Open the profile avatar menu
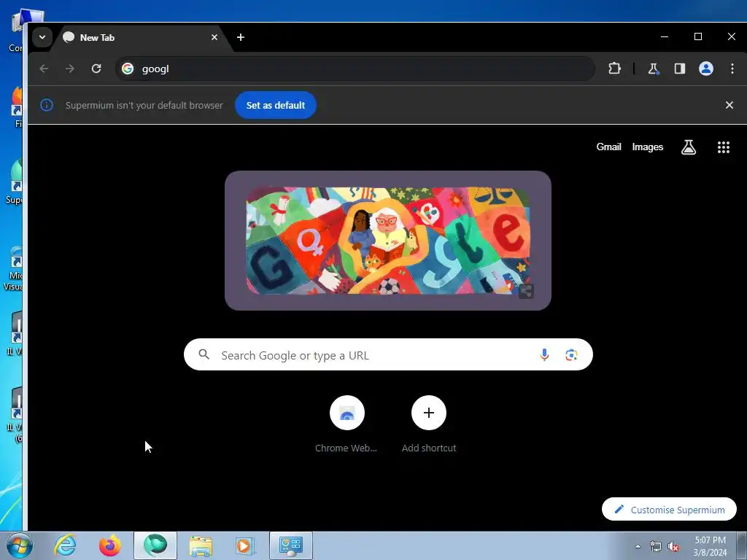Image resolution: width=747 pixels, height=560 pixels. pos(706,69)
